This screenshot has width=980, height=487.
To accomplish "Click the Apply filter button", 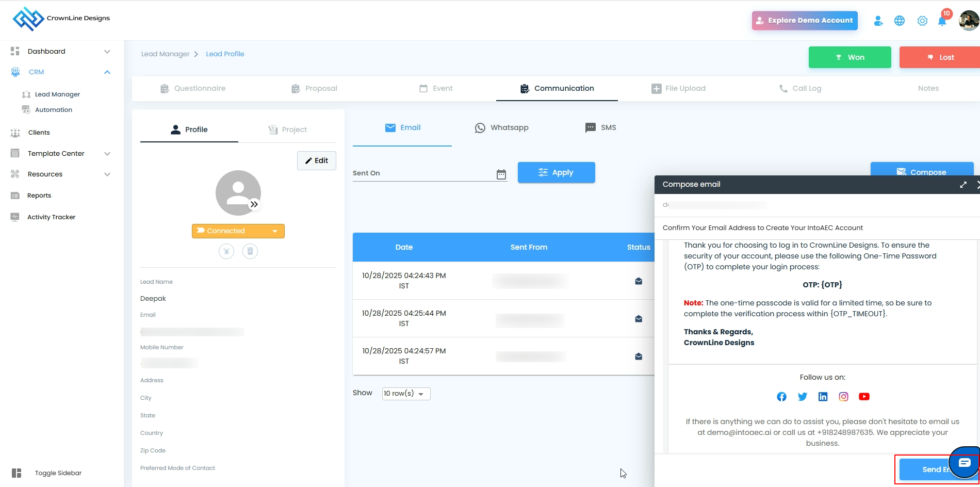I will pos(557,172).
